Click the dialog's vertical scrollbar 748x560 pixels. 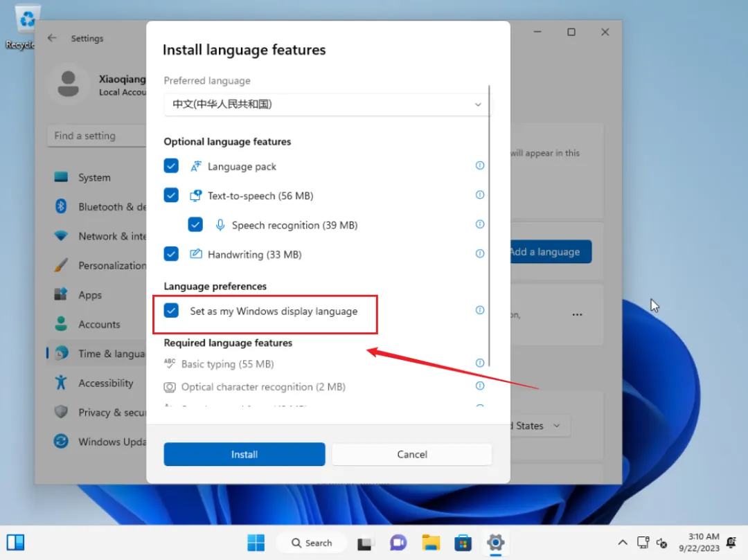point(490,226)
